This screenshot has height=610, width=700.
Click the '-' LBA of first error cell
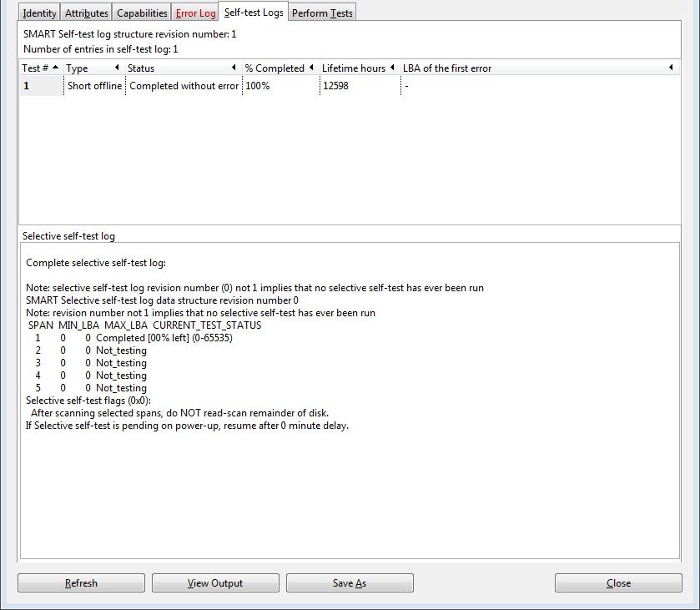coord(541,86)
